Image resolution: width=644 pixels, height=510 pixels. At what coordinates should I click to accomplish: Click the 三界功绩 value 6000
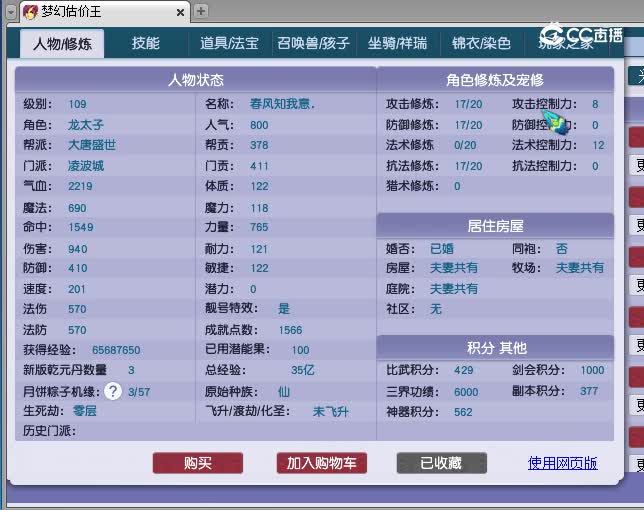(466, 392)
